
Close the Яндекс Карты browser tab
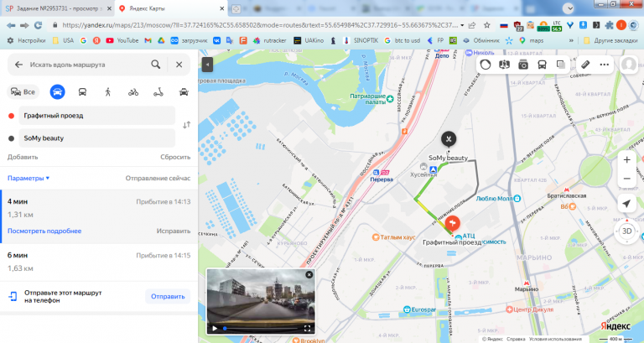(x=221, y=8)
